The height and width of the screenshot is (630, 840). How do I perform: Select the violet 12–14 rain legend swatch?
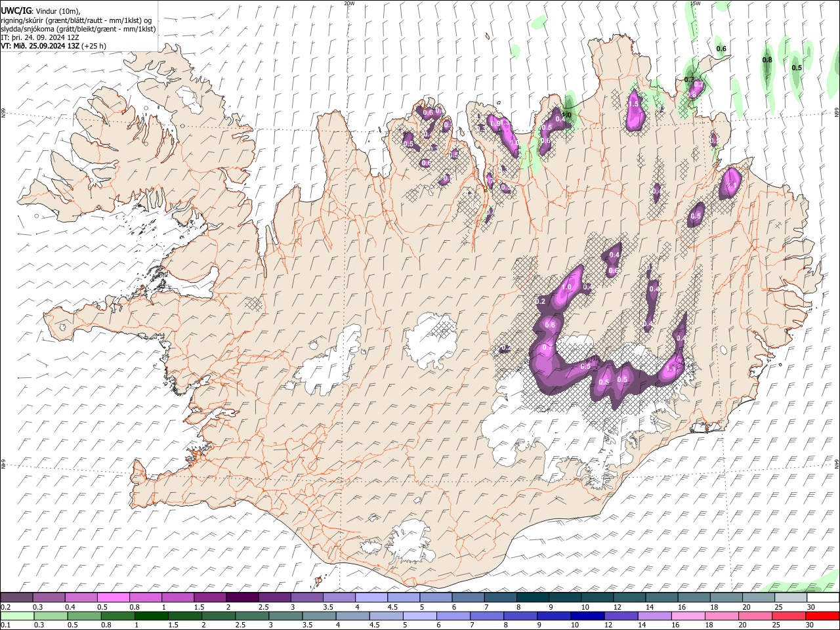(x=621, y=616)
